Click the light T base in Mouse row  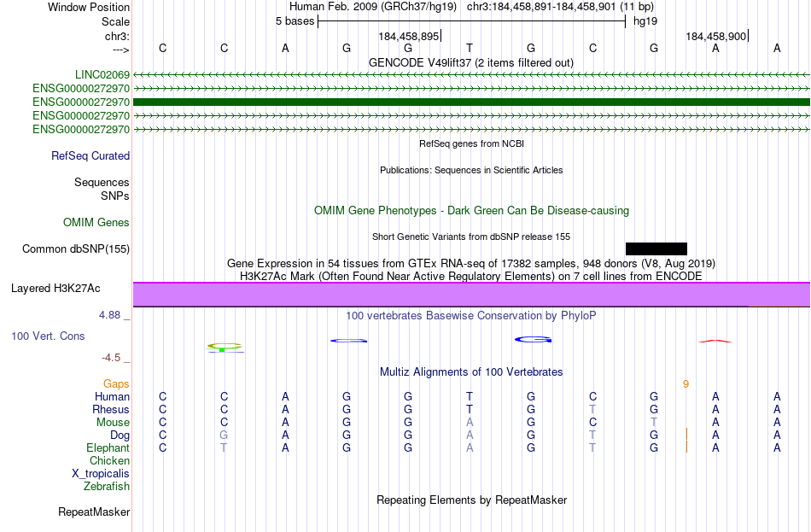coord(654,423)
